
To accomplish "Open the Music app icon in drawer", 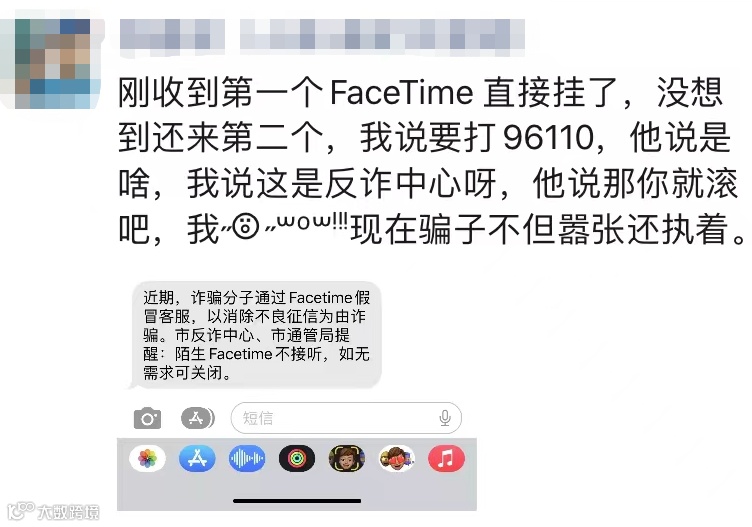I will pyautogui.click(x=446, y=458).
